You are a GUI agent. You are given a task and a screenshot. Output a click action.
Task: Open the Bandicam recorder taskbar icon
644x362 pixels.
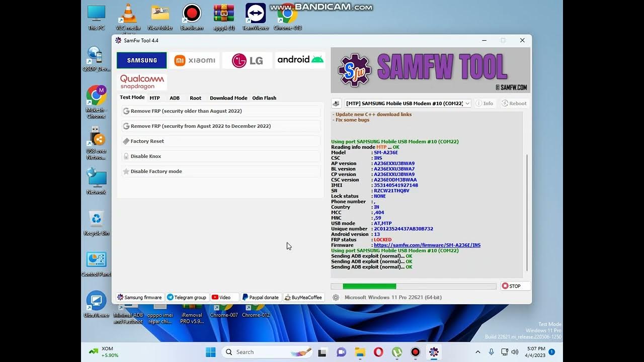pyautogui.click(x=416, y=352)
